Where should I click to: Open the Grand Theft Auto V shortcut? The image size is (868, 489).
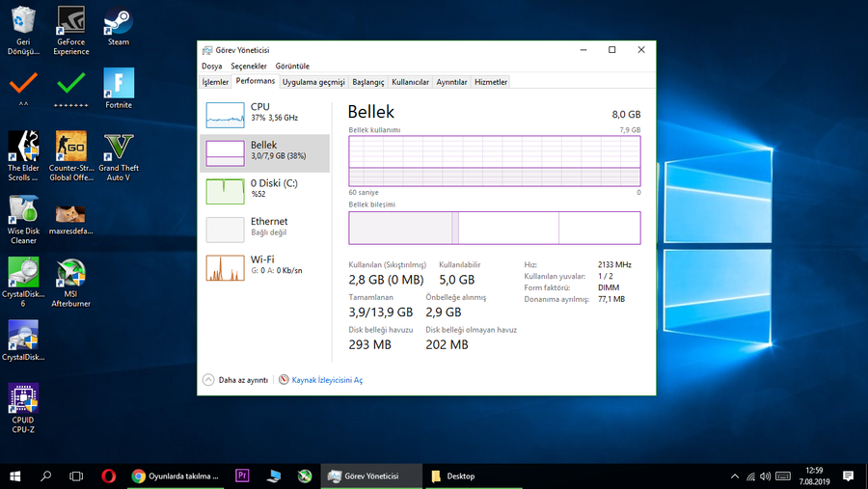click(119, 156)
